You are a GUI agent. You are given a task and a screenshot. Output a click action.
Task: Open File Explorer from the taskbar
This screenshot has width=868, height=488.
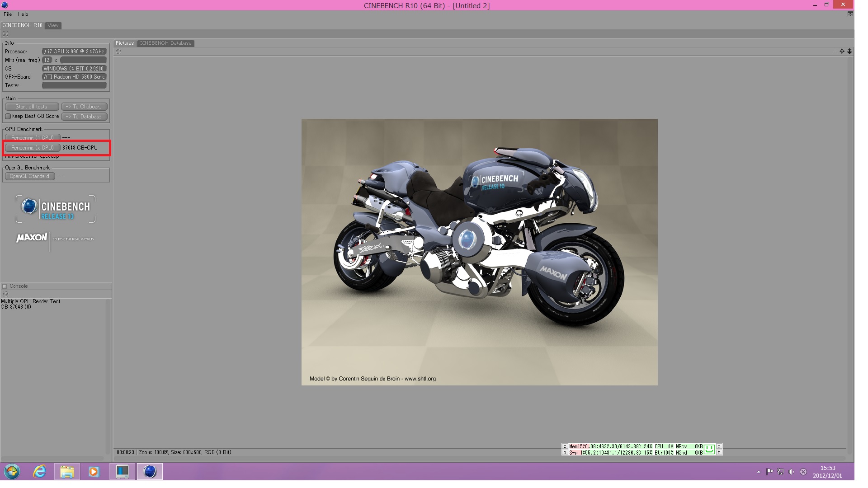click(67, 471)
